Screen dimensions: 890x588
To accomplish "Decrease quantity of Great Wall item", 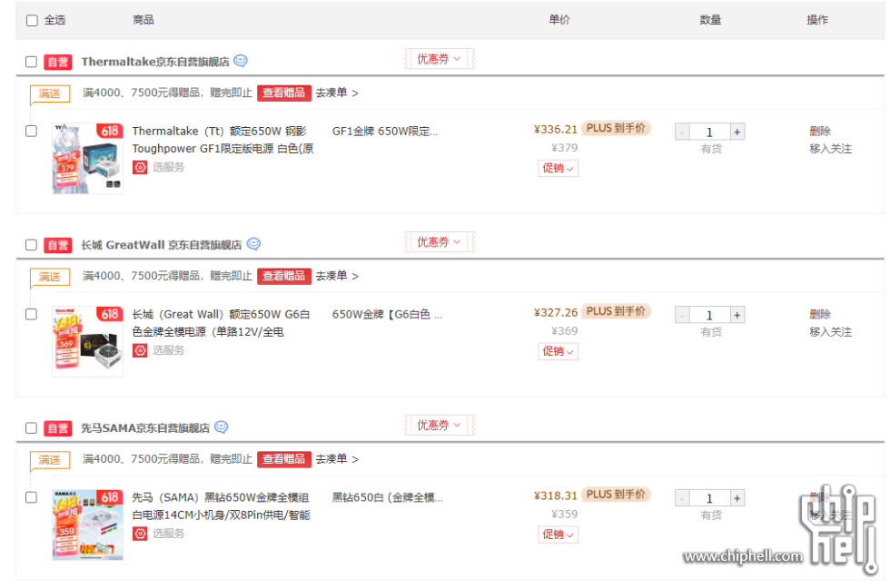I will point(682,315).
